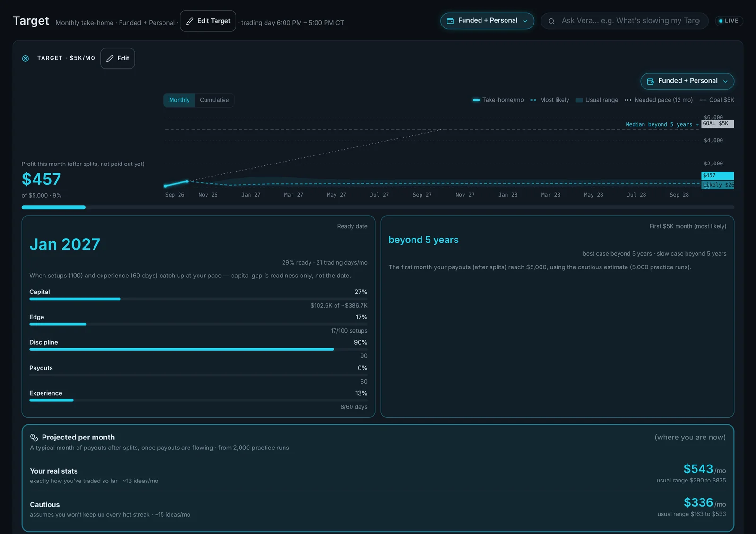Click the "usual range $290 to $875" text
The height and width of the screenshot is (534, 756).
[691, 481]
